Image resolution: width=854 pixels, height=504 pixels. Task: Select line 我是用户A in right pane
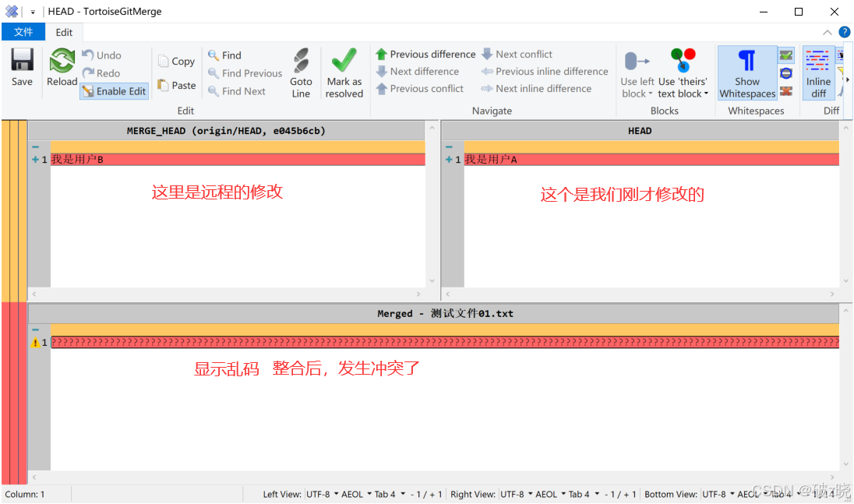tap(651, 160)
